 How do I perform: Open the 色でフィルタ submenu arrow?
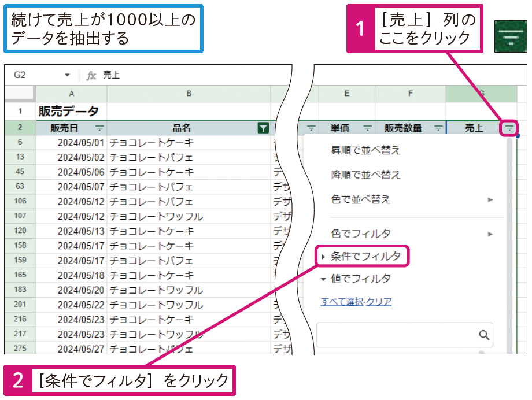click(490, 234)
